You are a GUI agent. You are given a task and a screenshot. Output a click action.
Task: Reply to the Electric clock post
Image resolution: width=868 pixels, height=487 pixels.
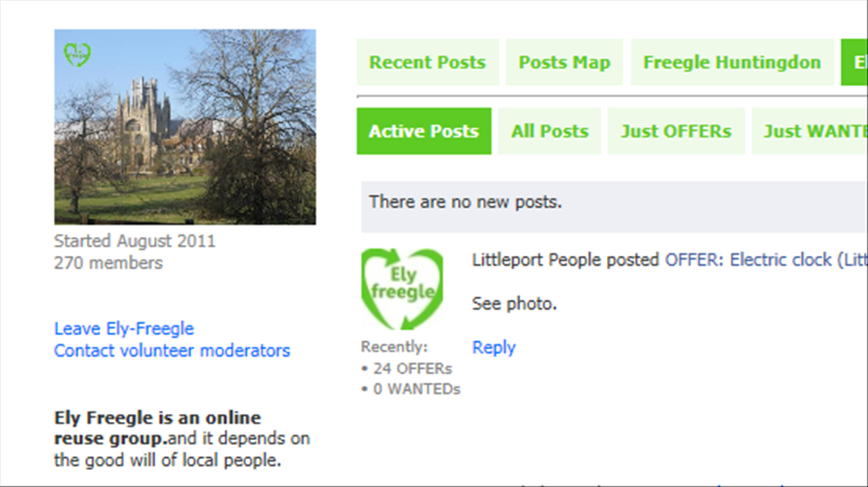click(x=494, y=347)
